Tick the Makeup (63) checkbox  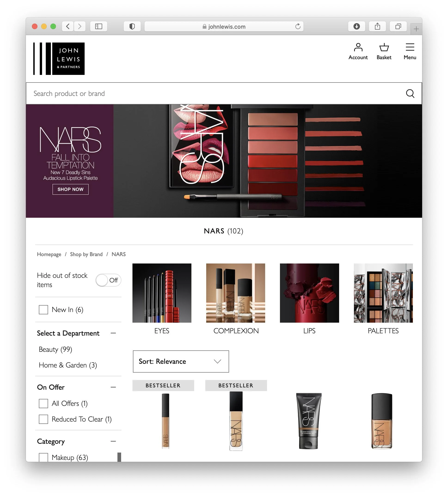click(x=43, y=457)
